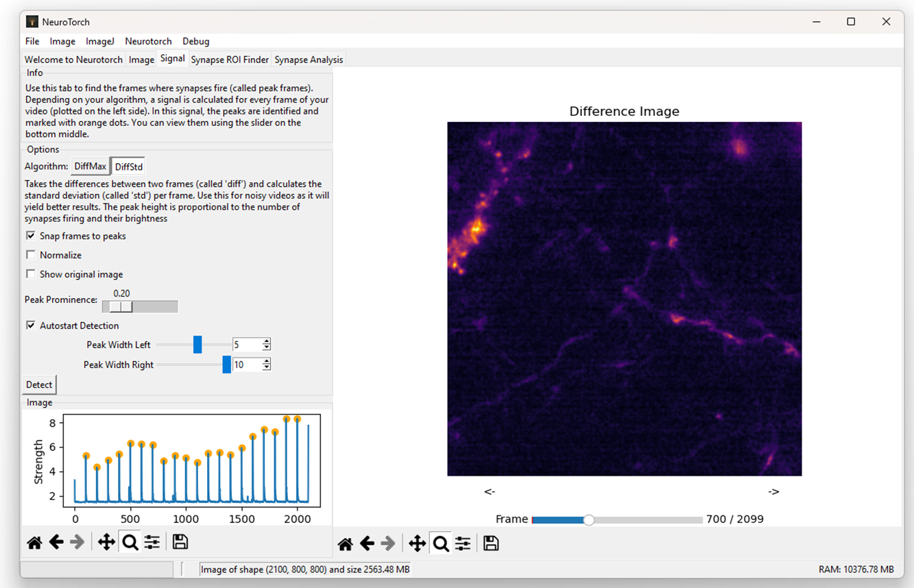
Task: Decrease Peak Width Right with down arrow
Action: (x=267, y=368)
